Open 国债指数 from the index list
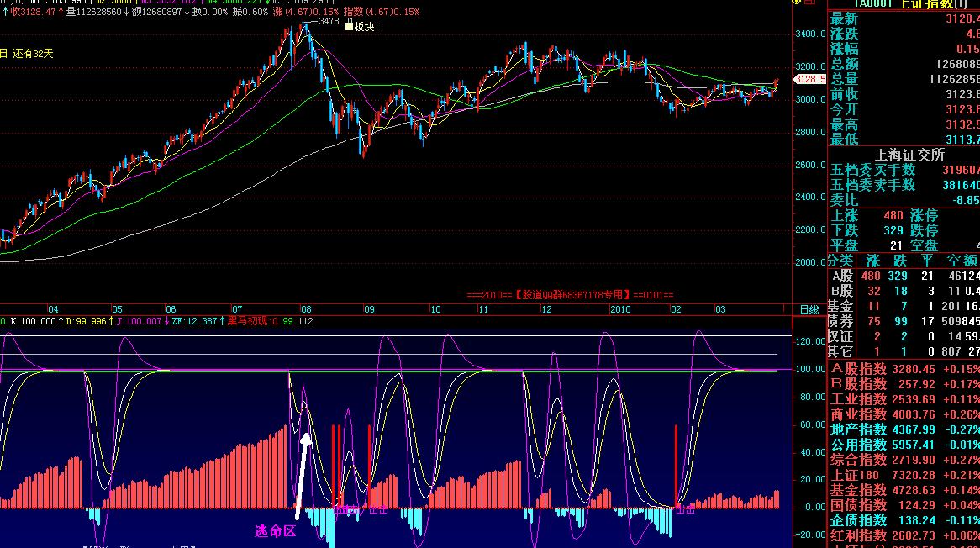The image size is (980, 548). [x=858, y=505]
